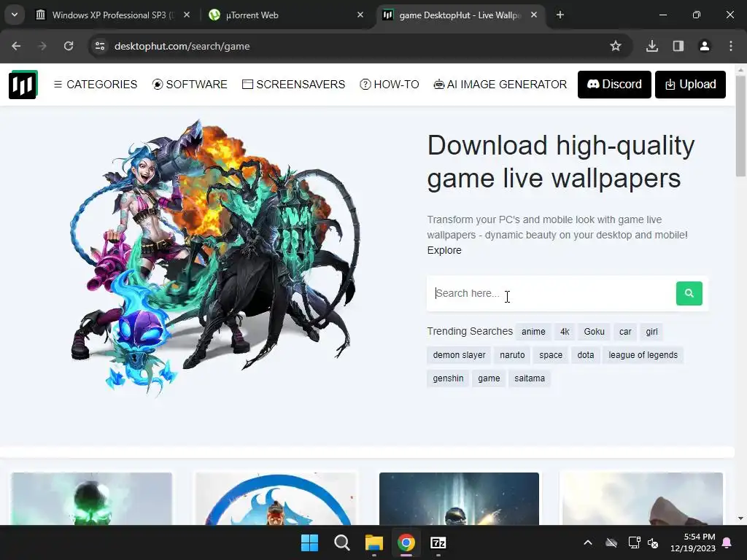Reload the page
The height and width of the screenshot is (560, 747).
69,46
